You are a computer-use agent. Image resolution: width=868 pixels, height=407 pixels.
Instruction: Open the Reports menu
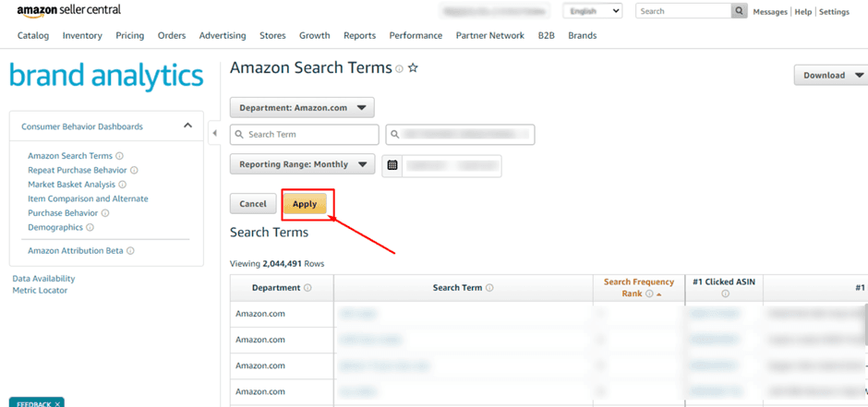(360, 35)
